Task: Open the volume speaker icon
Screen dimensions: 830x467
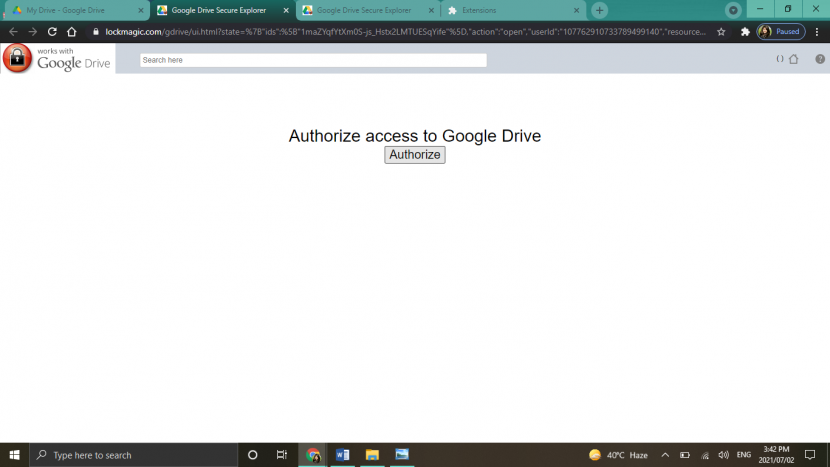Action: [724, 455]
